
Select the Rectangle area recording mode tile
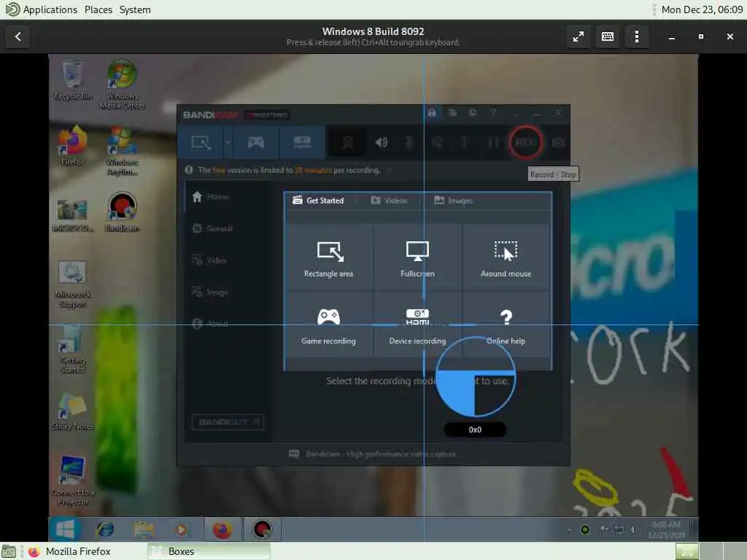pos(329,257)
